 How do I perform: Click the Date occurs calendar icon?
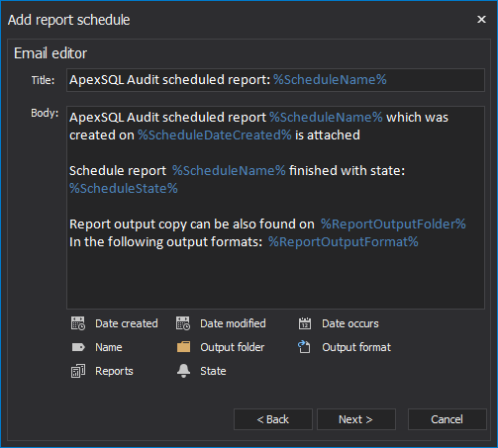click(305, 323)
